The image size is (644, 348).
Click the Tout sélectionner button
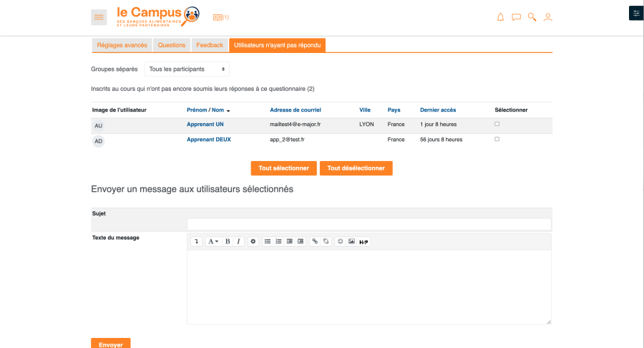[283, 168]
